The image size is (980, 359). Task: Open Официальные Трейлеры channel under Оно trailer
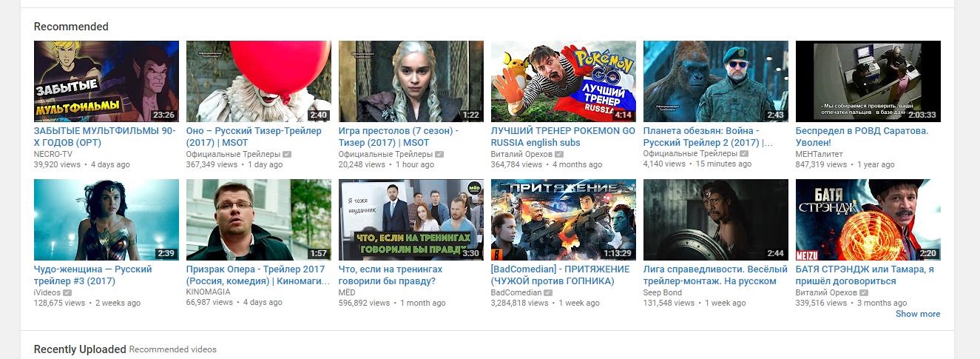(233, 154)
